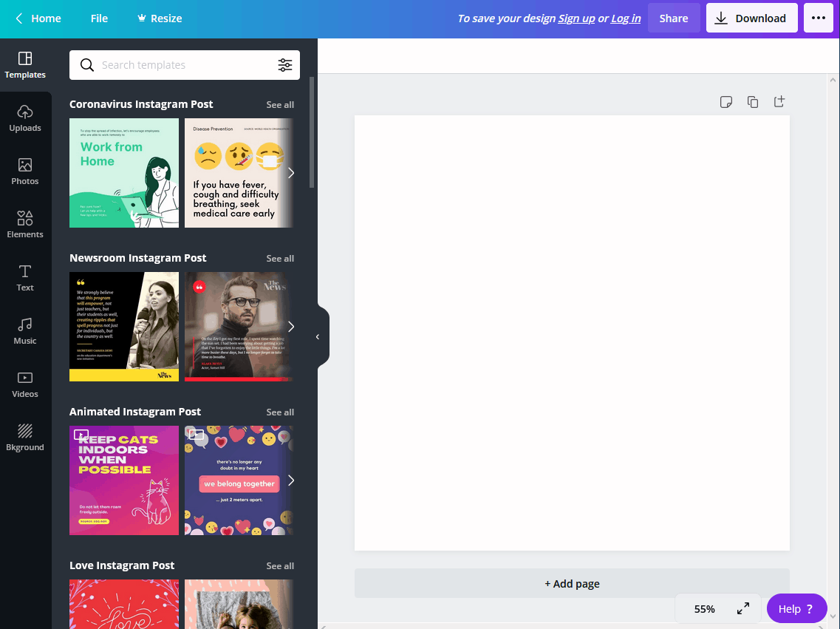840x629 pixels.
Task: See all Animated Instagram Post templates
Action: (x=280, y=412)
